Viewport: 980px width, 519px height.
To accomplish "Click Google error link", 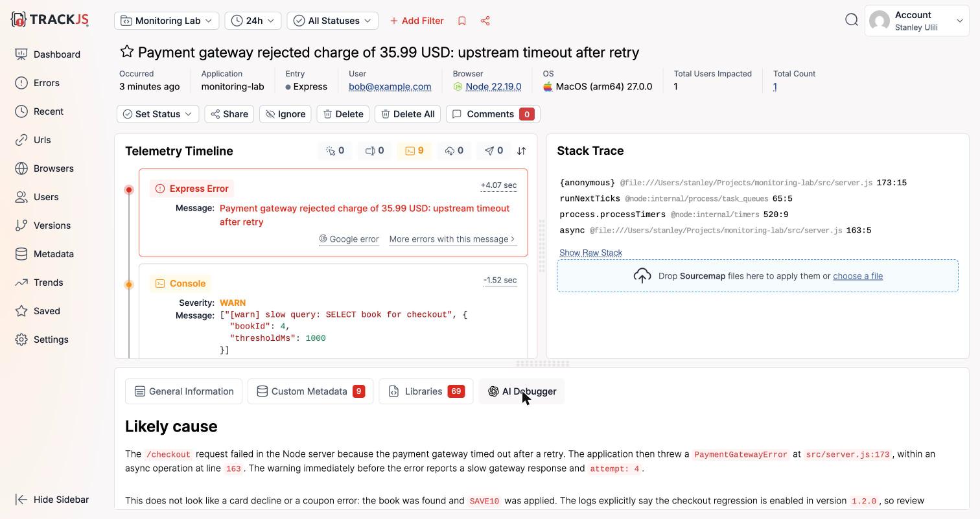I will click(349, 239).
